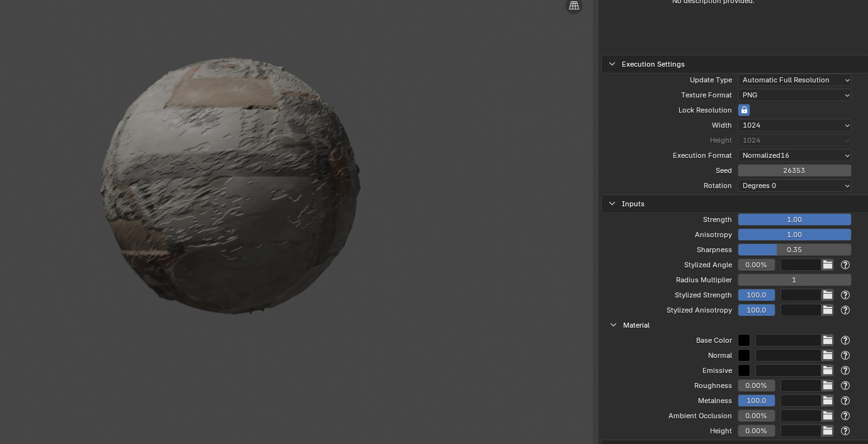This screenshot has width=868, height=444.
Task: Browse file for Height input
Action: click(x=827, y=431)
